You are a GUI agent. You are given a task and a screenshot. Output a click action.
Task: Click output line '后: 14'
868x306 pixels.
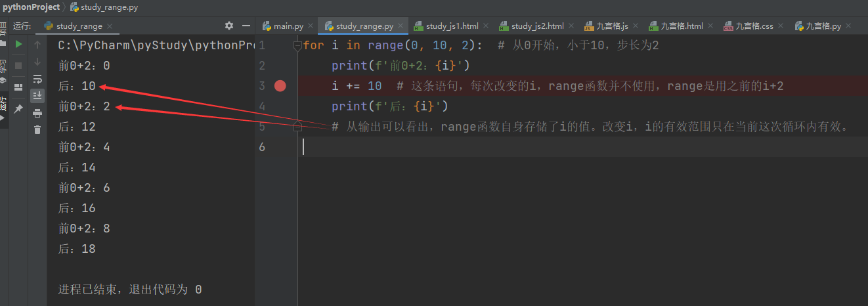77,167
